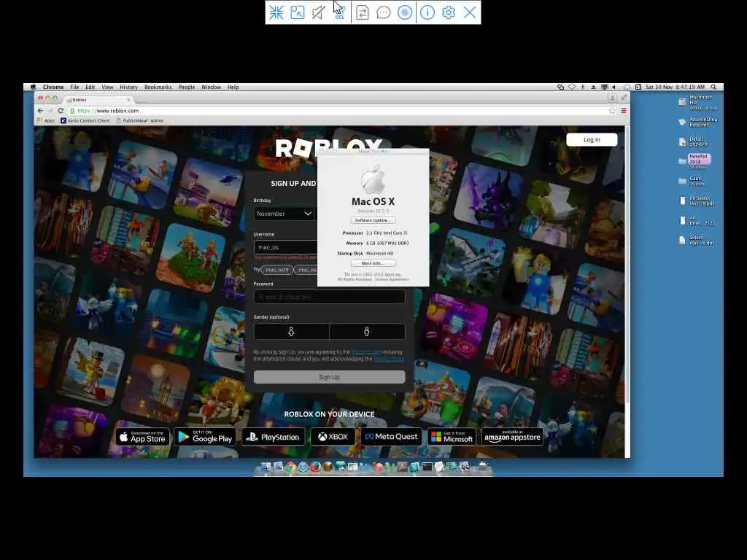The image size is (747, 560).
Task: Click the Google Play badge
Action: pos(205,437)
